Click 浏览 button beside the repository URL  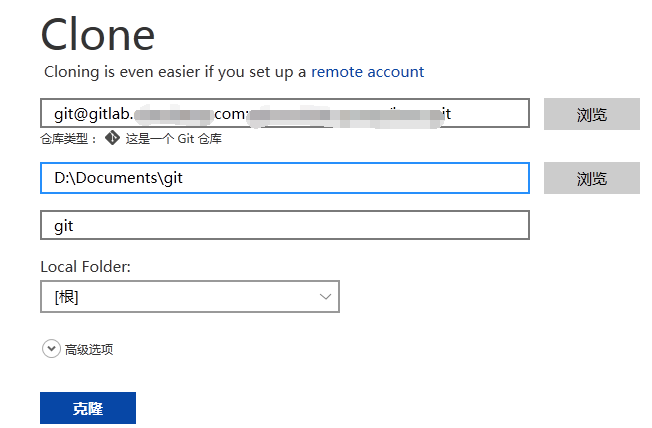pos(592,114)
